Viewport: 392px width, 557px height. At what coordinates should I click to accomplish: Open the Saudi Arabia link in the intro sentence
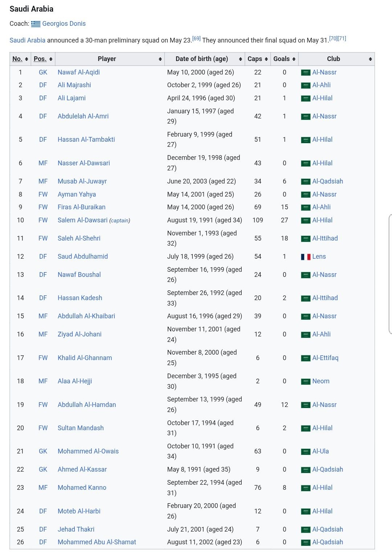pyautogui.click(x=28, y=40)
